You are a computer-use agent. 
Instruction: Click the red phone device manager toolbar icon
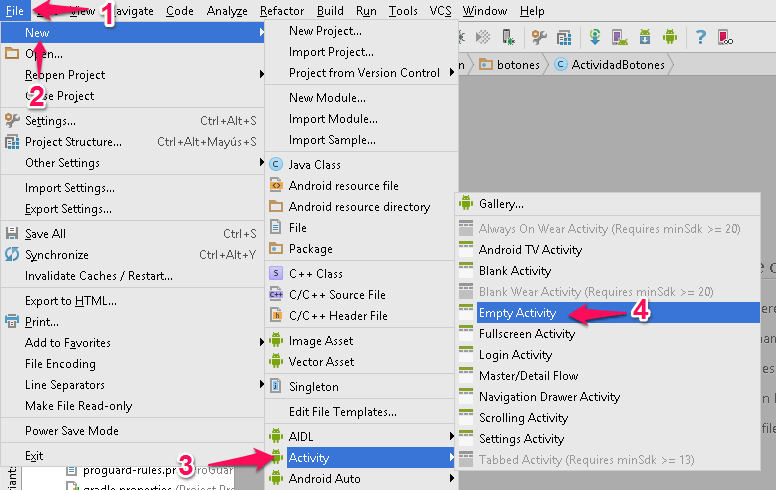(x=725, y=37)
